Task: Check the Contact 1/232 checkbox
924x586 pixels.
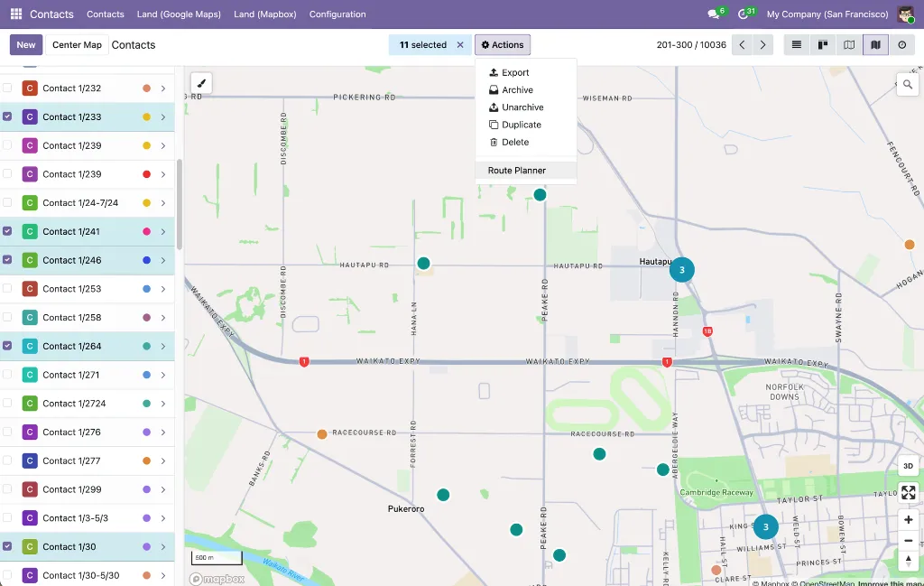Action: (x=7, y=88)
